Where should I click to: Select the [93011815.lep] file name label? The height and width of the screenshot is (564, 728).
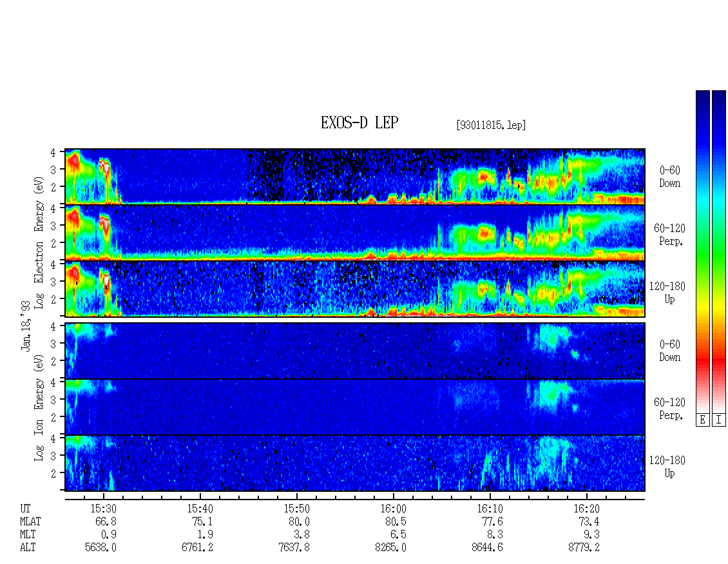click(491, 124)
